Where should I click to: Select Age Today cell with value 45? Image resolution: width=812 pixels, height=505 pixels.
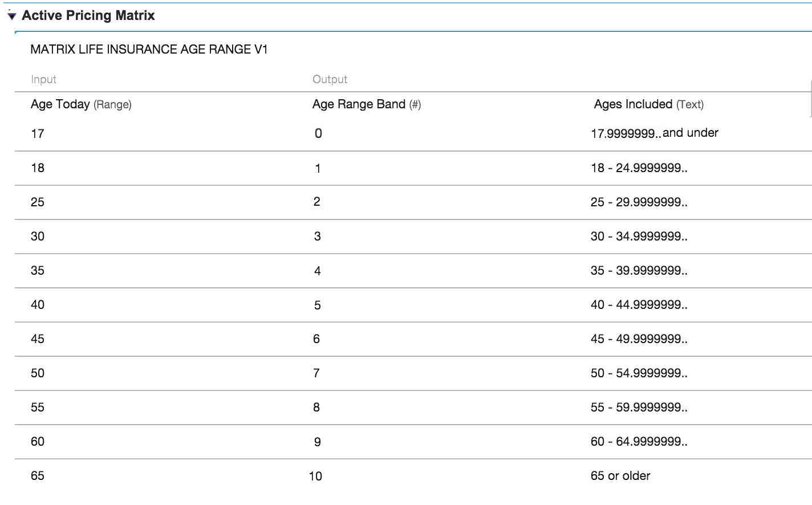[x=38, y=339]
